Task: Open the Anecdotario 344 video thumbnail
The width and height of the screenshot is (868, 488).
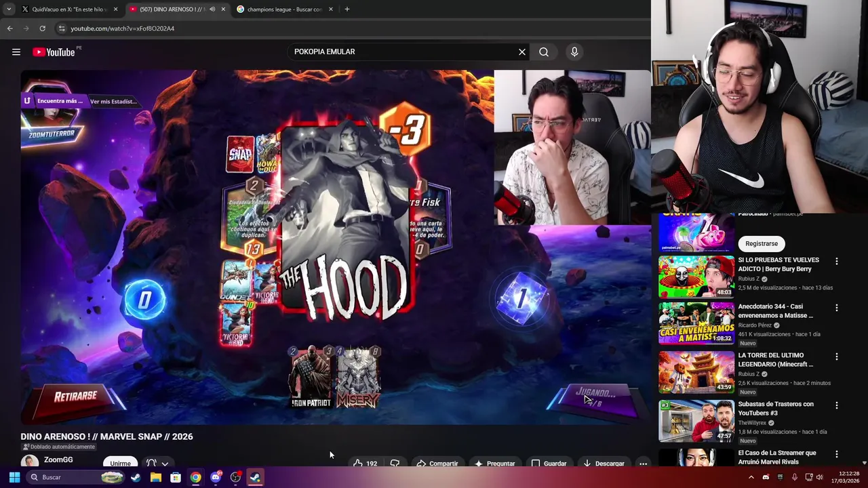Action: point(696,323)
